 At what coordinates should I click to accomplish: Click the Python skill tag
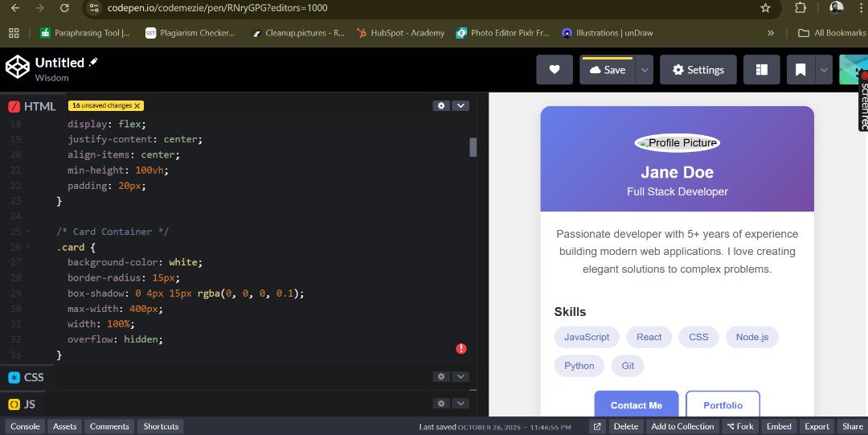579,366
